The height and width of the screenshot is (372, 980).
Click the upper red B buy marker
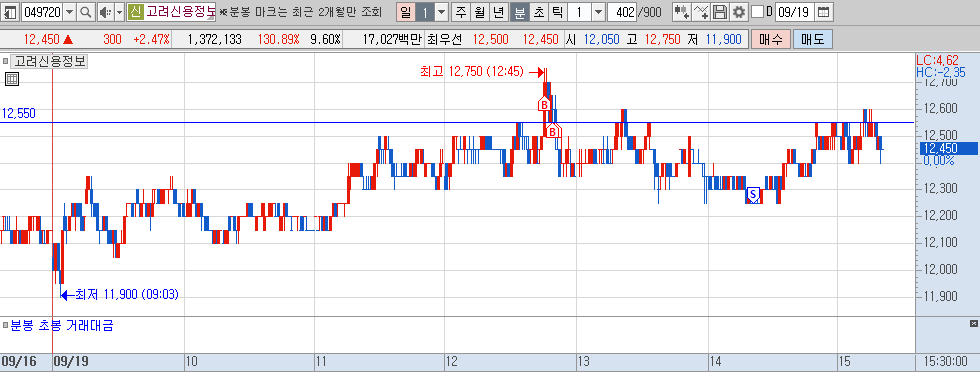click(544, 104)
